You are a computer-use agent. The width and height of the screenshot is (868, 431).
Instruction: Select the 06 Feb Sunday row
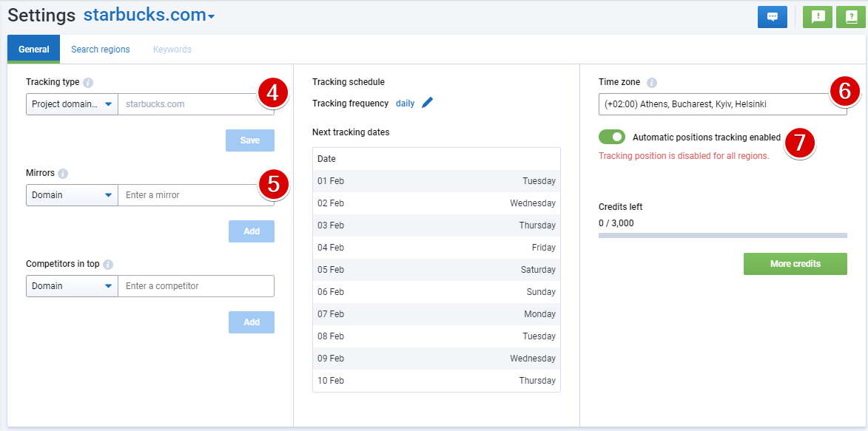[436, 291]
